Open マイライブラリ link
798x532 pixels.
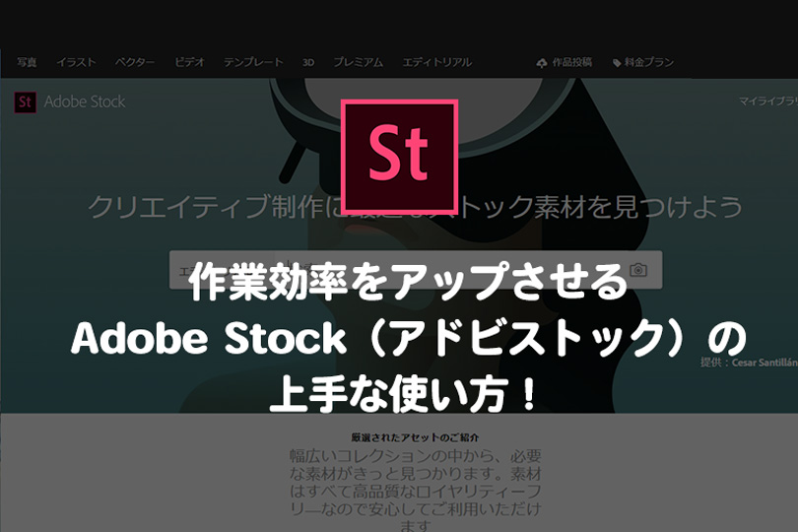tap(768, 101)
